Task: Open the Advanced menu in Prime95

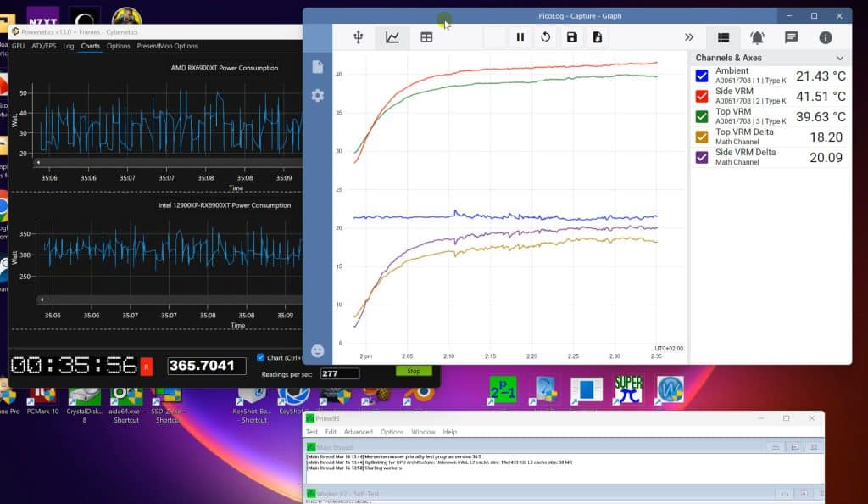Action: [x=359, y=432]
